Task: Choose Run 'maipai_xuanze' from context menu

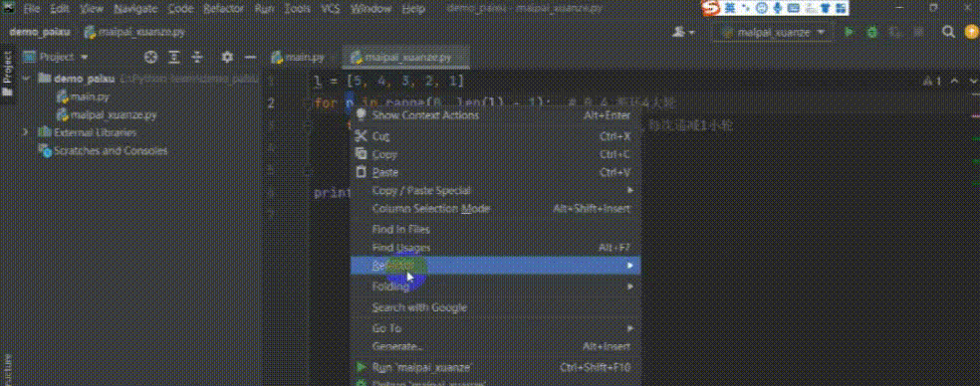Action: click(x=495, y=367)
